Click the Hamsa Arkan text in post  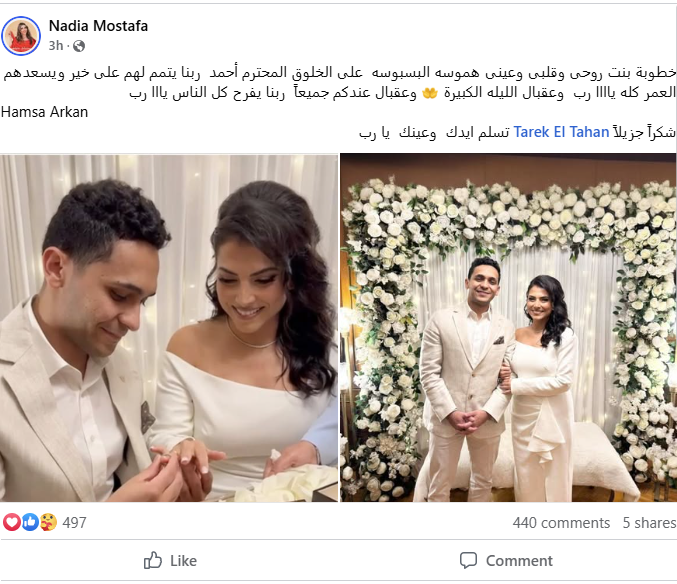pos(44,112)
